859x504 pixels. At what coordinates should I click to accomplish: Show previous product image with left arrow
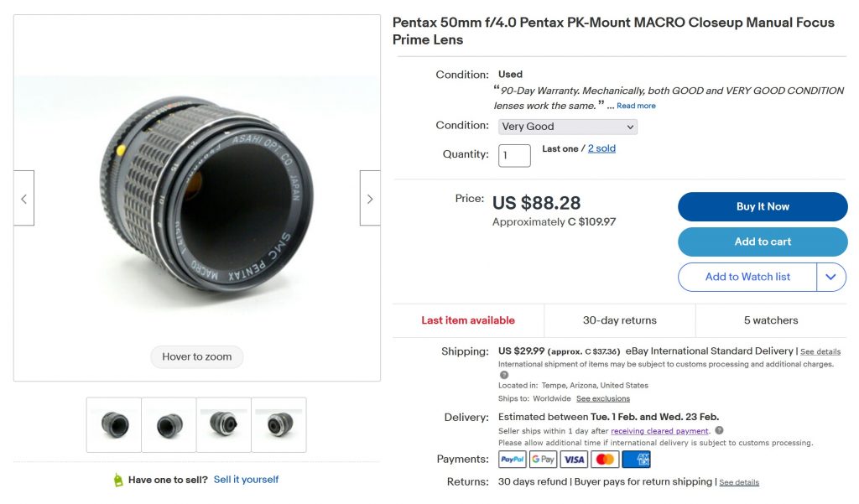[x=23, y=199]
